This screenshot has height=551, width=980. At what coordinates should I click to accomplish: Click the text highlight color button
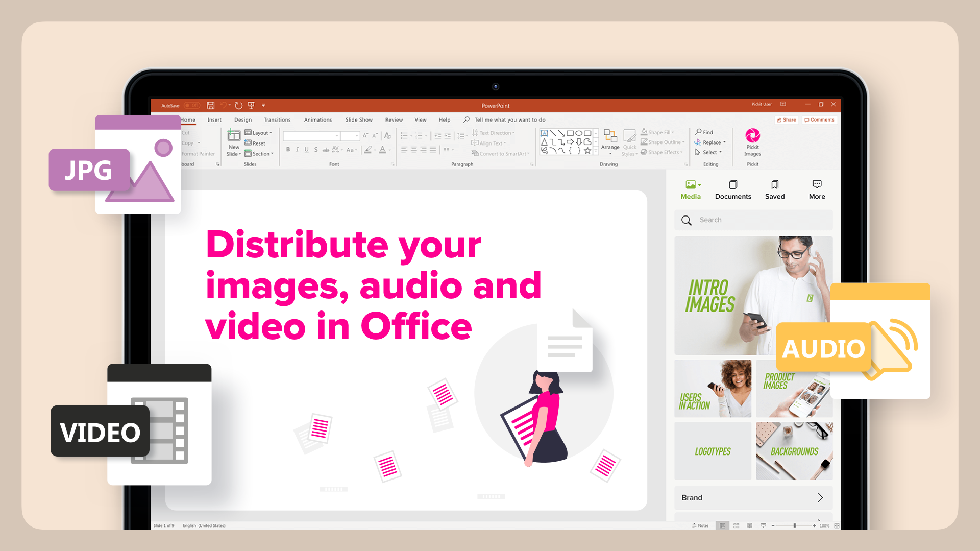pos(368,150)
